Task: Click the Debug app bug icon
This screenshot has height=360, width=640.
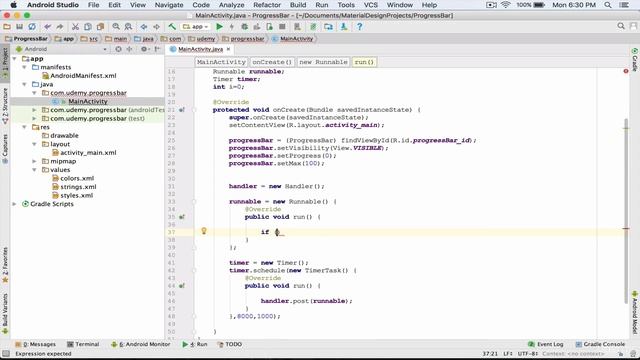Action: pos(244,27)
